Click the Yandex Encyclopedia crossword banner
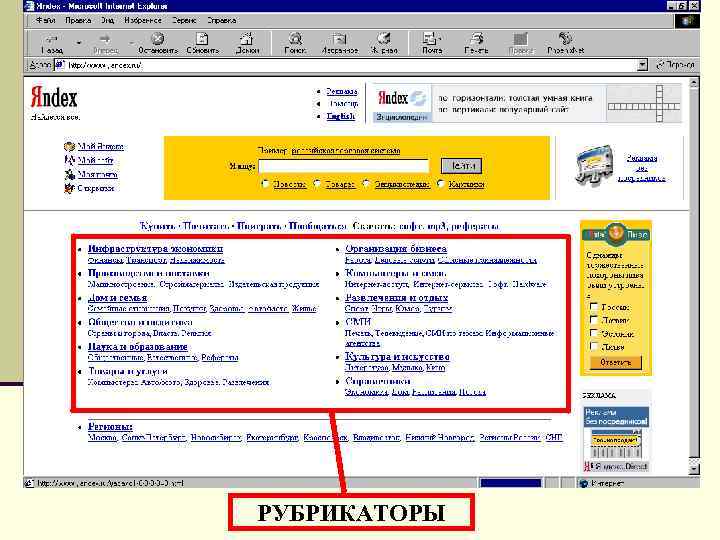Image resolution: width=720 pixels, height=540 pixels. [x=527, y=103]
